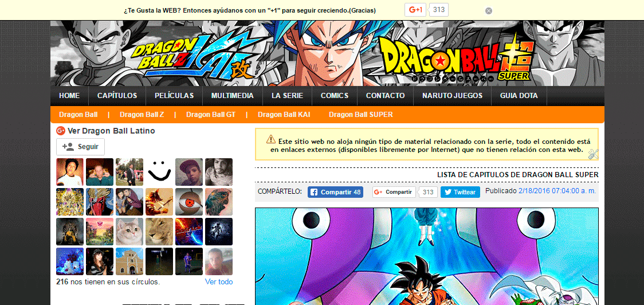The width and height of the screenshot is (644, 305).
Task: Open LA SERIE menu
Action: 287,96
